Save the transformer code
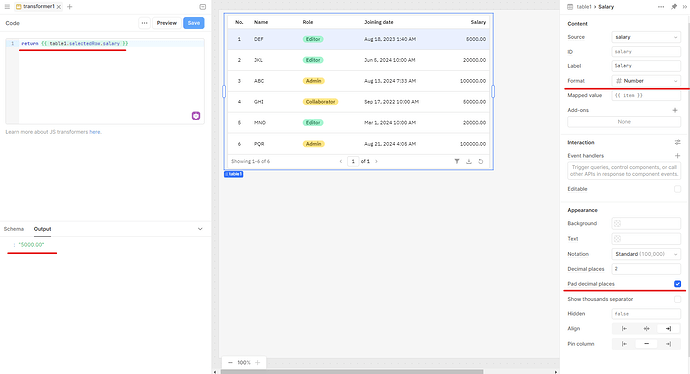 pyautogui.click(x=194, y=23)
